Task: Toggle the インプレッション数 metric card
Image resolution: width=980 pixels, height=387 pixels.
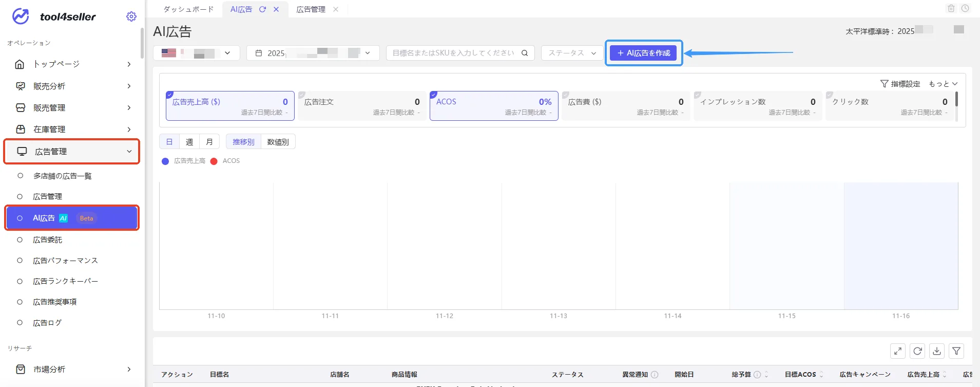Action: [x=758, y=106]
